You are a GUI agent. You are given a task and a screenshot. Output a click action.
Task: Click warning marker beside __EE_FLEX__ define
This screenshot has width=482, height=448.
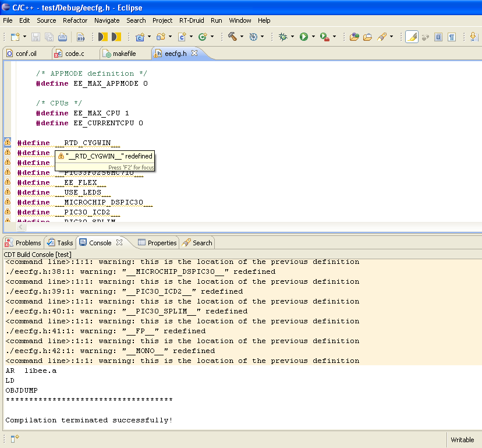point(8,182)
